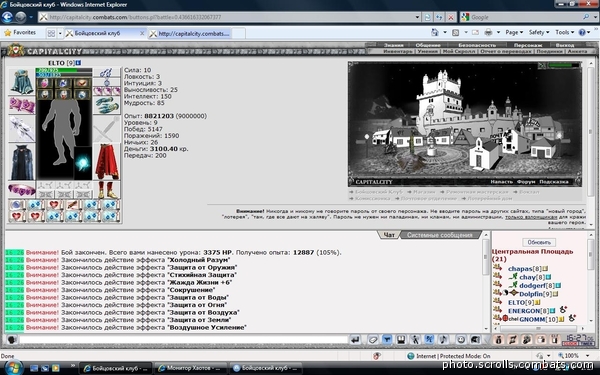Click the send message arrow icon
Screen dimensions: 600x375
355,340
